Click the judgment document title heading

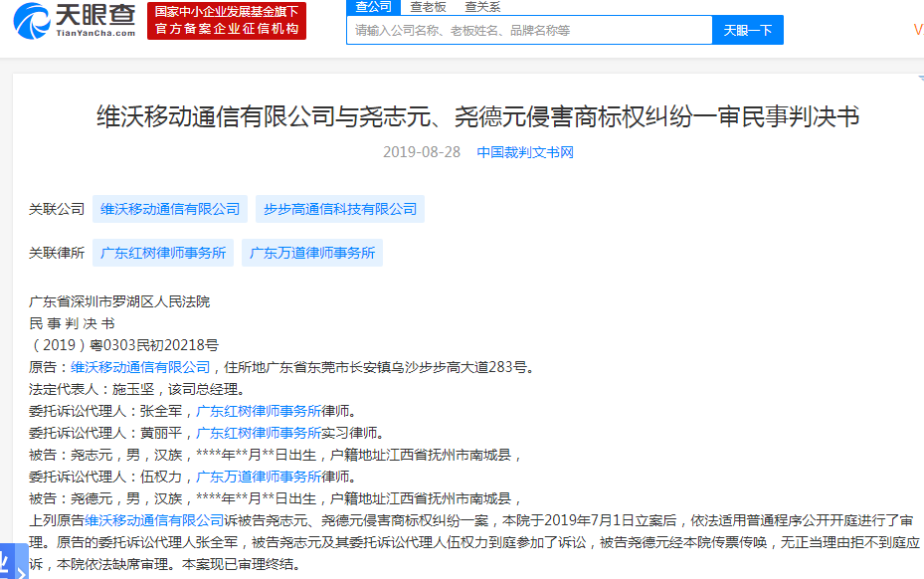tap(477, 116)
